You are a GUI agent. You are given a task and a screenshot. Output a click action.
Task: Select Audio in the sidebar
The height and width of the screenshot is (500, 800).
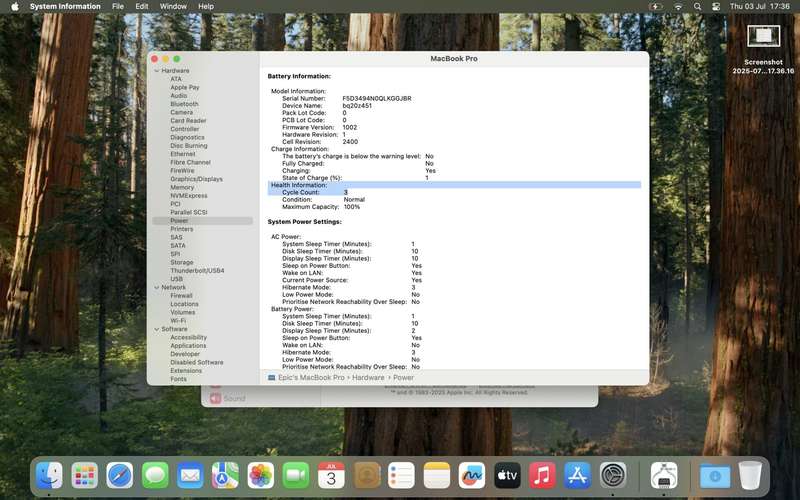tap(179, 95)
